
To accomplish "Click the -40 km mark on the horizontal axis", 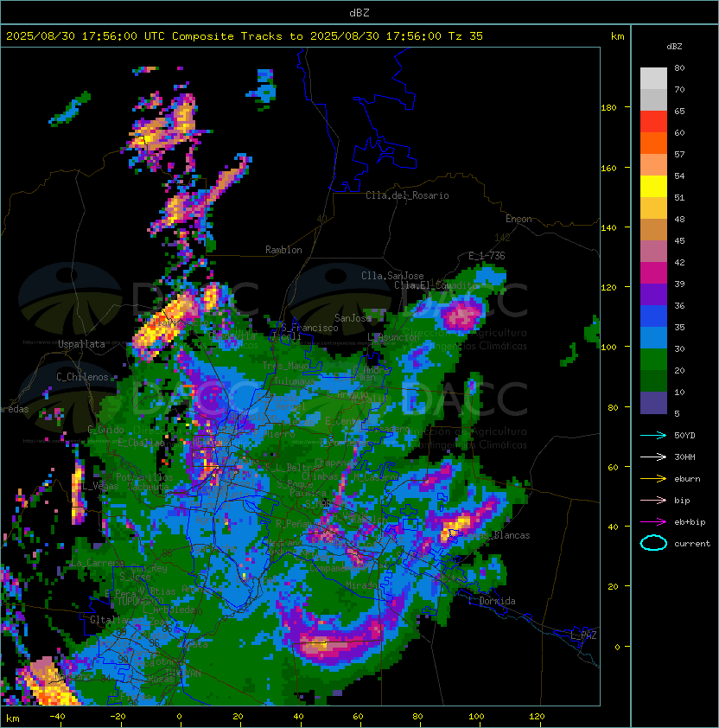I will coord(57,717).
